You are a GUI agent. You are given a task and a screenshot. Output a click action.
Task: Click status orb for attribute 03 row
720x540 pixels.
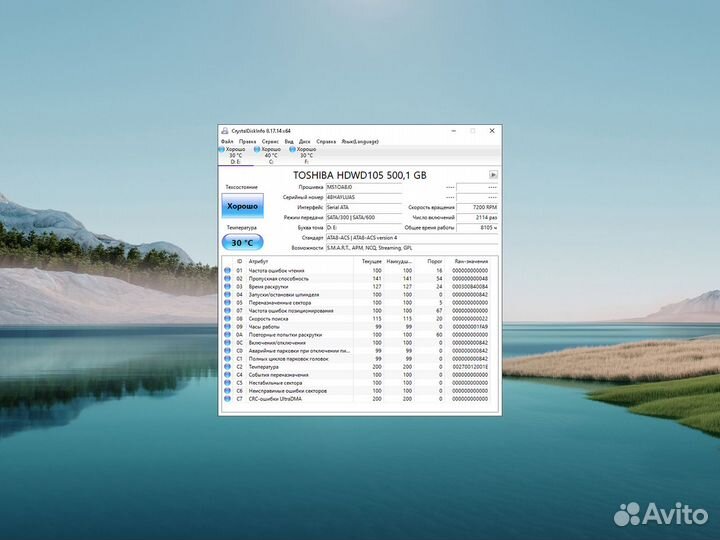coord(227,287)
